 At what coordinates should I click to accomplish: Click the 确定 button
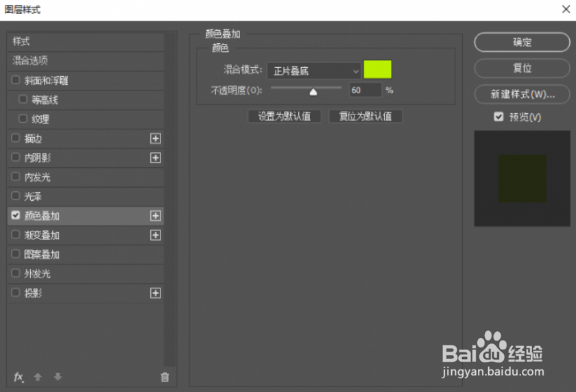[x=522, y=42]
